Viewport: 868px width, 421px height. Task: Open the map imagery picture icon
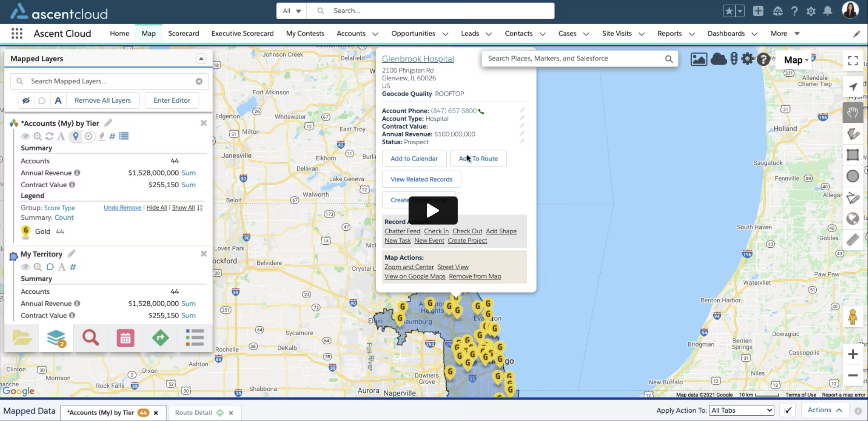click(699, 59)
